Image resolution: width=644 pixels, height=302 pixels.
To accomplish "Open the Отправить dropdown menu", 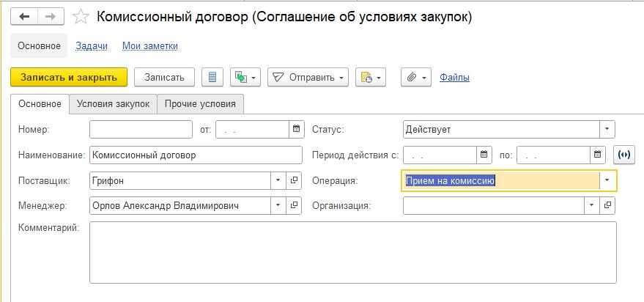I will pos(308,77).
